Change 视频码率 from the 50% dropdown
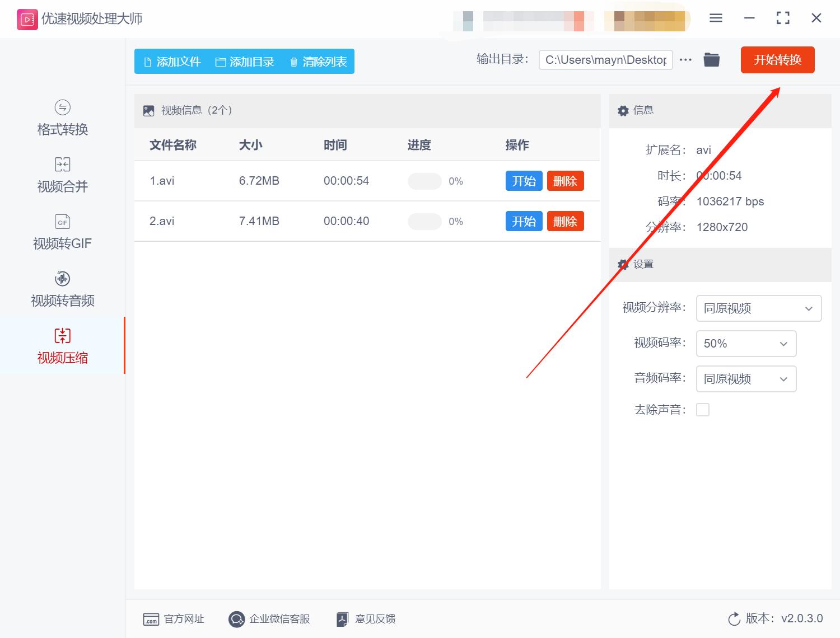This screenshot has width=840, height=638. (746, 344)
